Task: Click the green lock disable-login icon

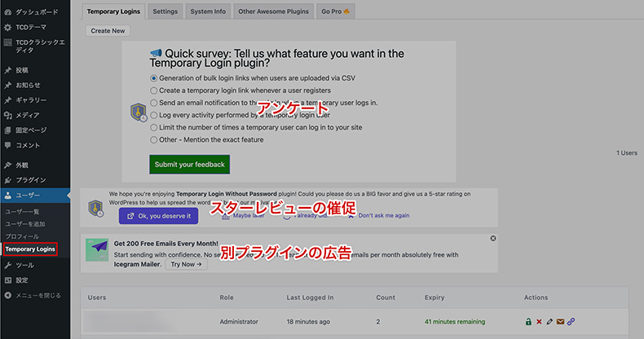Action: (528, 321)
